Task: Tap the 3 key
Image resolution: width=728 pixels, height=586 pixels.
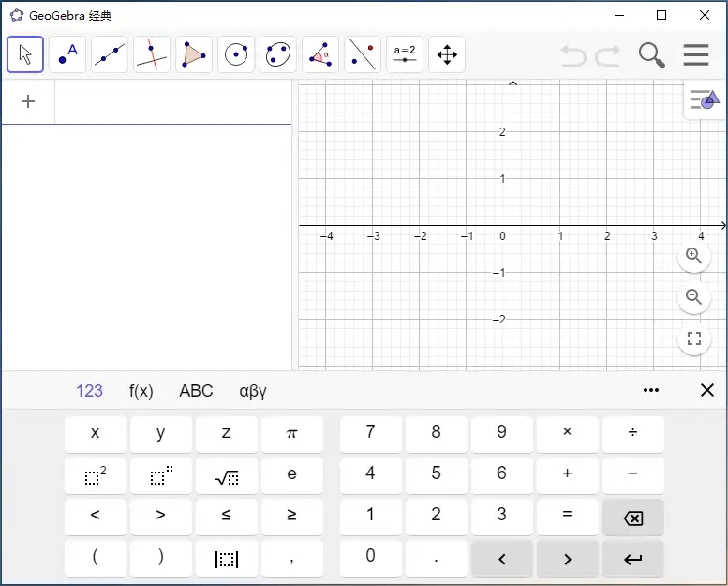Action: (x=502, y=517)
